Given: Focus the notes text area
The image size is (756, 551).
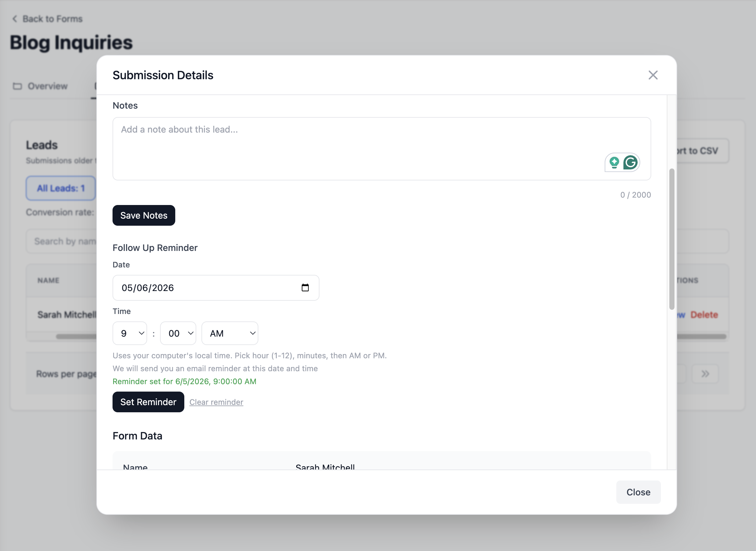Looking at the screenshot, I should 382,149.
